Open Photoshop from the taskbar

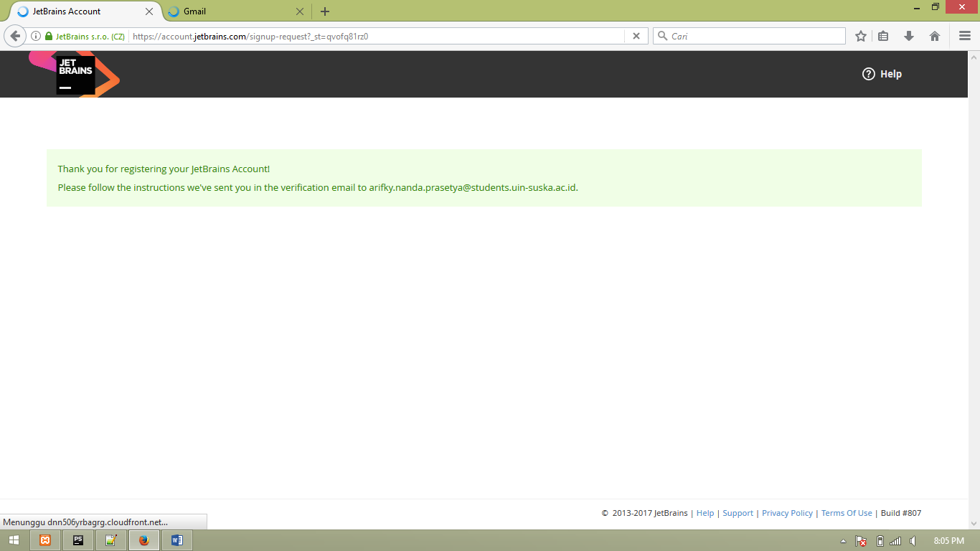(78, 540)
